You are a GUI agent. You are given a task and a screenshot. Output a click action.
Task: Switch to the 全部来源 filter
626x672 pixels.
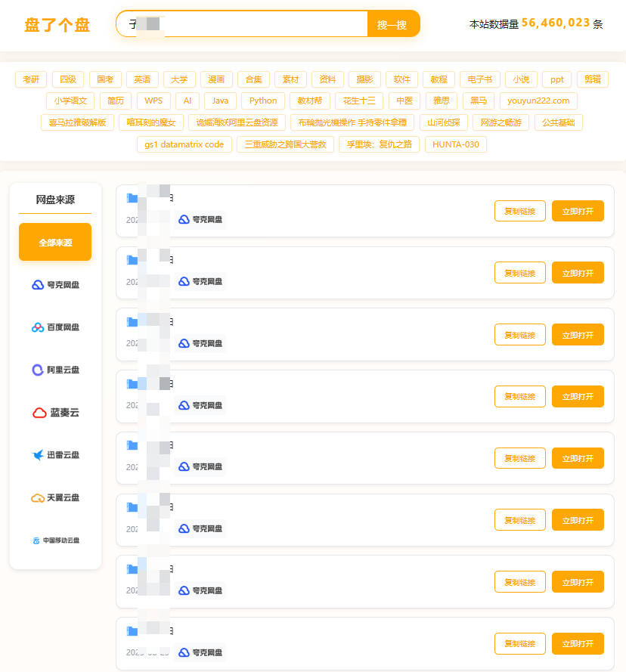click(54, 242)
